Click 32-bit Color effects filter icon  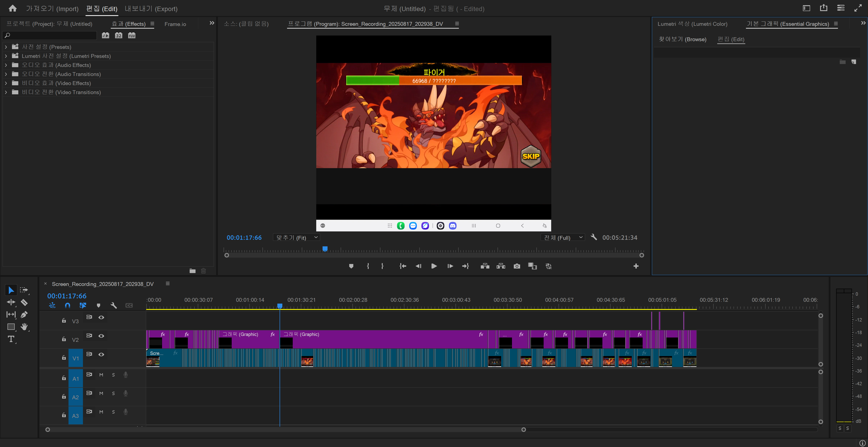coord(119,35)
